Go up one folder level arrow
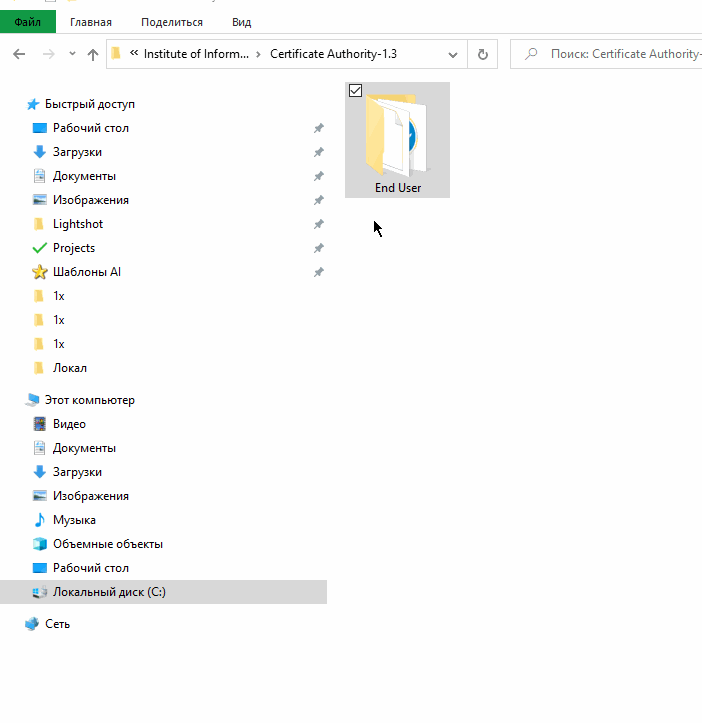702x723 pixels. tap(93, 54)
